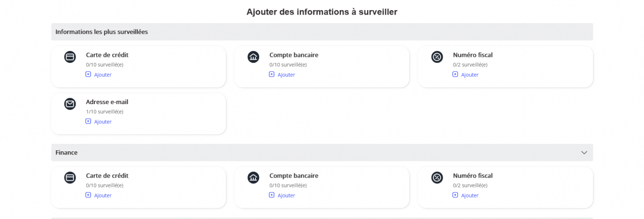Click Ajouter under top Compte bancaire card
The width and height of the screenshot is (644, 219).
pyautogui.click(x=286, y=75)
